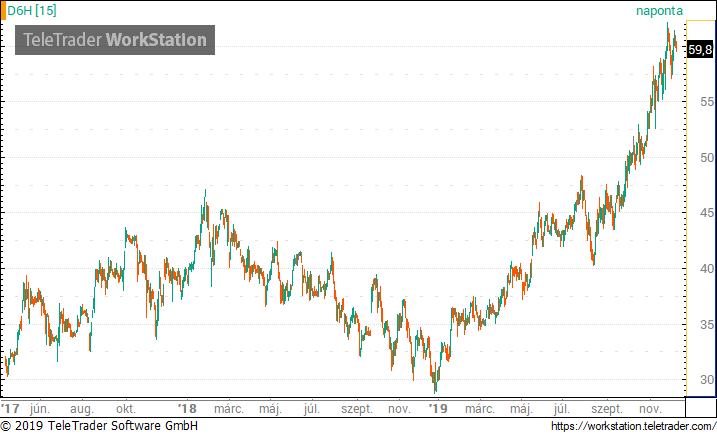Click the first nov. label after '18
The height and width of the screenshot is (435, 717).
coord(399,409)
